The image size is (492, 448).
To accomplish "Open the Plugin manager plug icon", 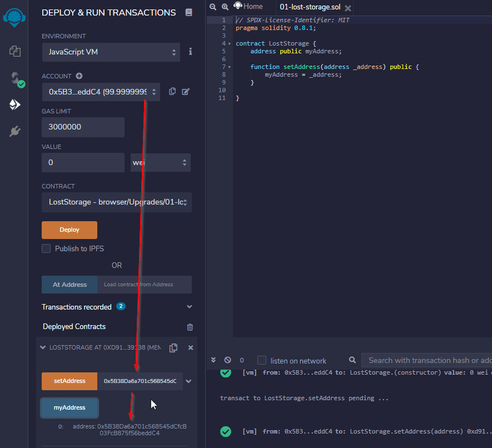I will (x=15, y=131).
